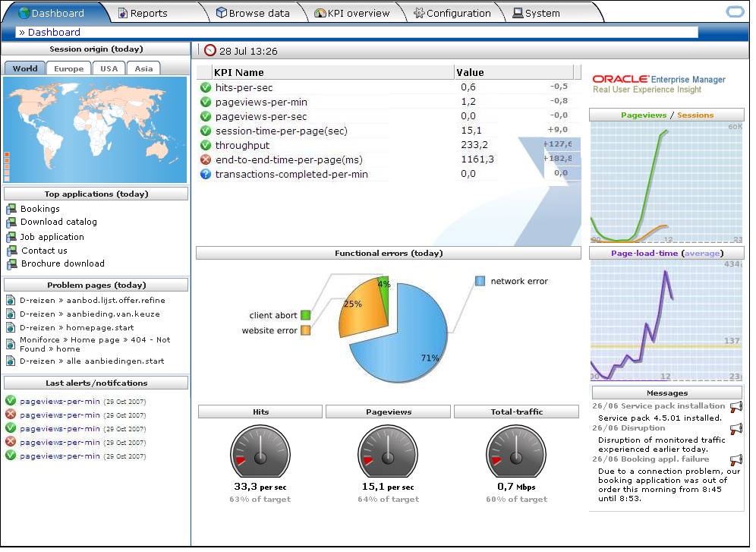This screenshot has height=552, width=756.
Task: Open the Dashboard tab
Action: (x=58, y=13)
